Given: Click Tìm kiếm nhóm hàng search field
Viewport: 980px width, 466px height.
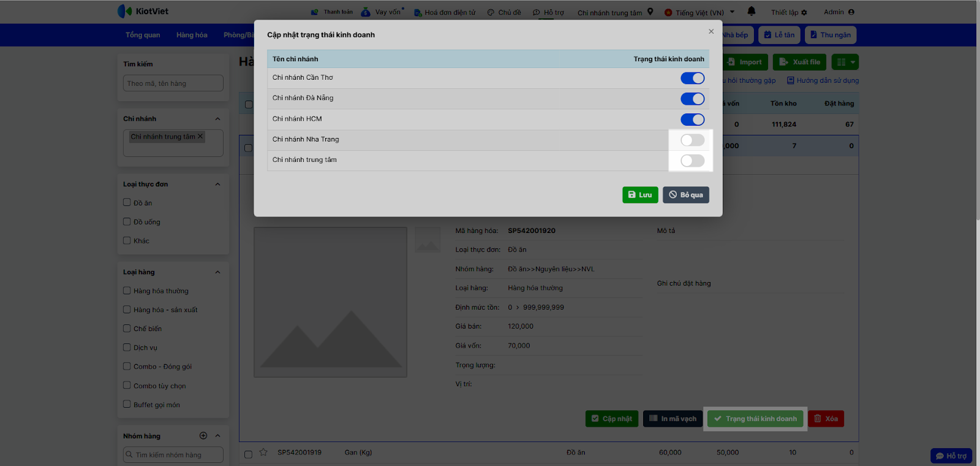Looking at the screenshot, I should tap(173, 455).
